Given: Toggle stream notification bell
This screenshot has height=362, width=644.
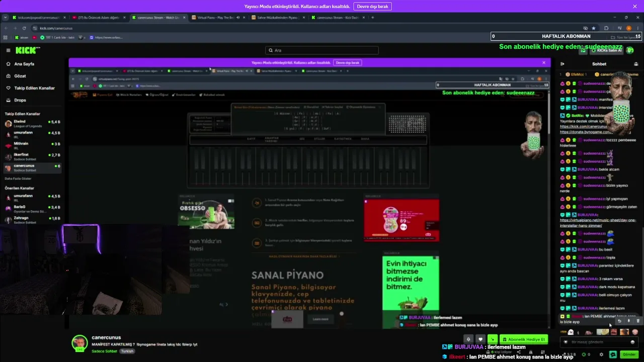Looking at the screenshot, I should (468, 339).
